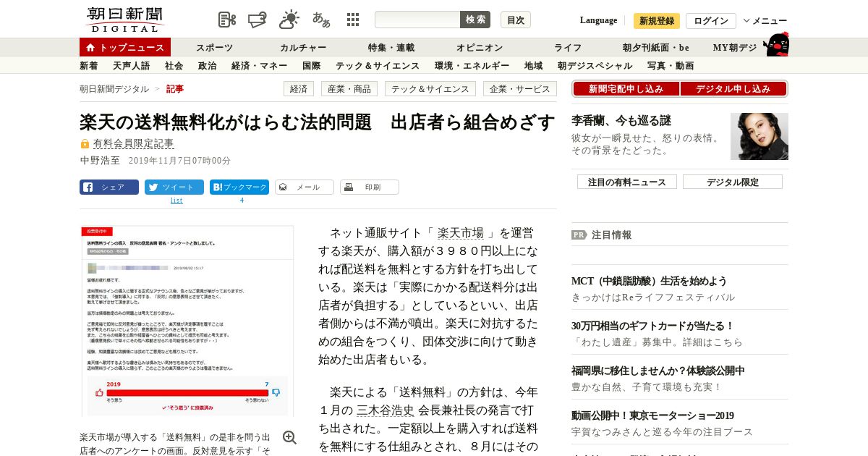The image size is (868, 456).
Task: Open MCT（中鎖脂肪酸）生活を始めよう link
Action: click(x=649, y=281)
